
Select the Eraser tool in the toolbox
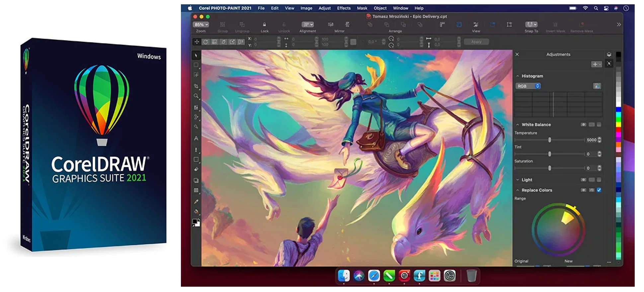pyautogui.click(x=196, y=169)
